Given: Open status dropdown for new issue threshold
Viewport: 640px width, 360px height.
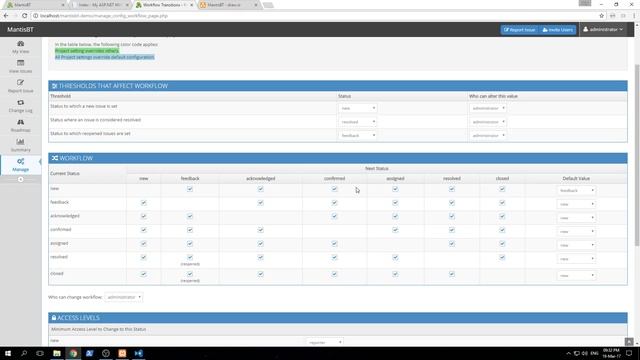Looking at the screenshot, I should point(358,108).
